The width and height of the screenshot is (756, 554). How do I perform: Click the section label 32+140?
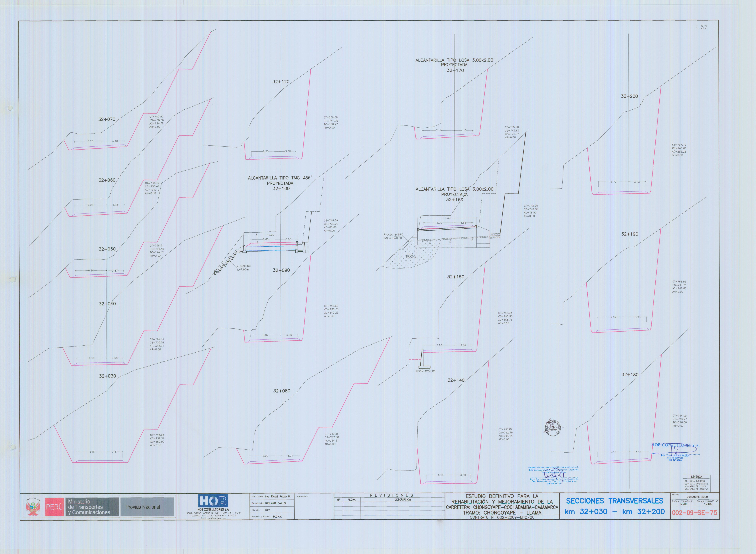[x=456, y=380]
